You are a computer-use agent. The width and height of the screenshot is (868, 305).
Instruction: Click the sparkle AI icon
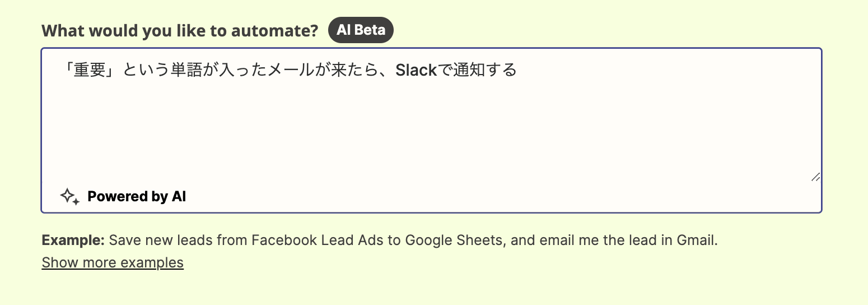coord(70,196)
